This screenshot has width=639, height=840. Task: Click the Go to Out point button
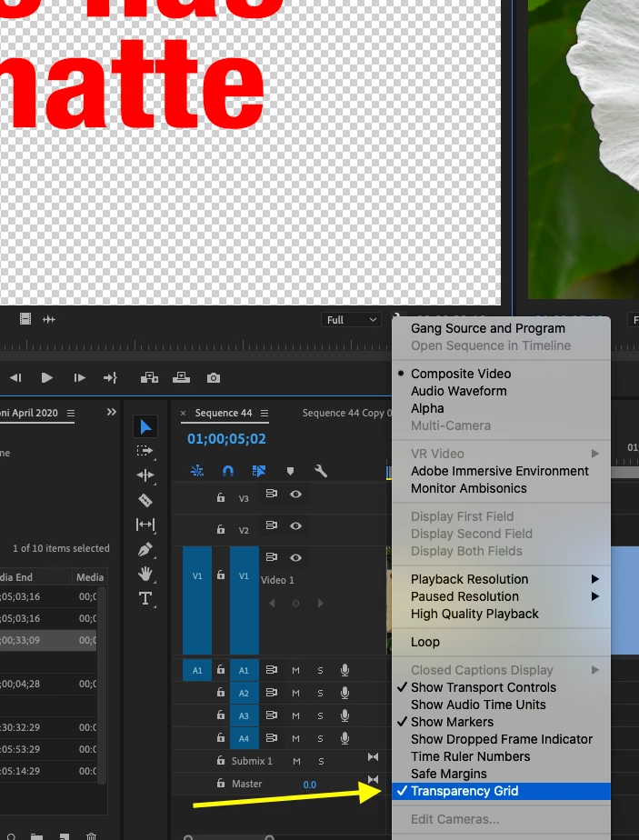pyautogui.click(x=110, y=377)
